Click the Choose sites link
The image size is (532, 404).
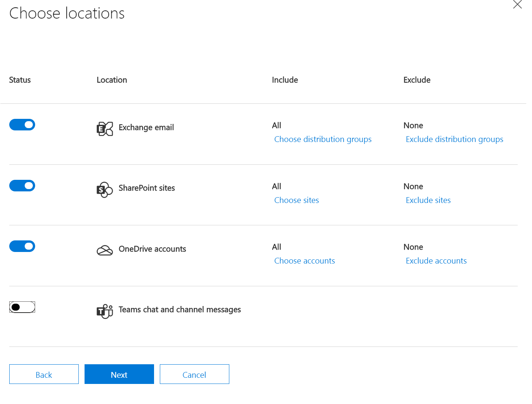pyautogui.click(x=296, y=200)
